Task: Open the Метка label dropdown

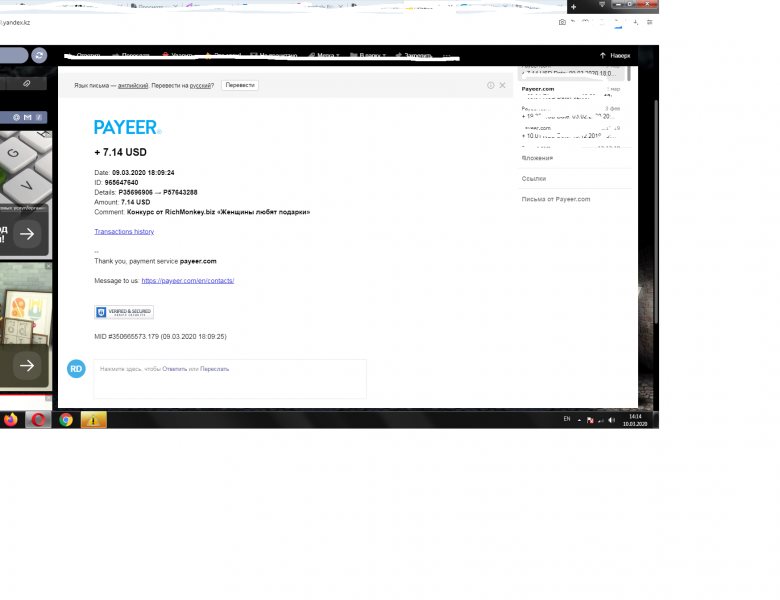Action: 324,55
